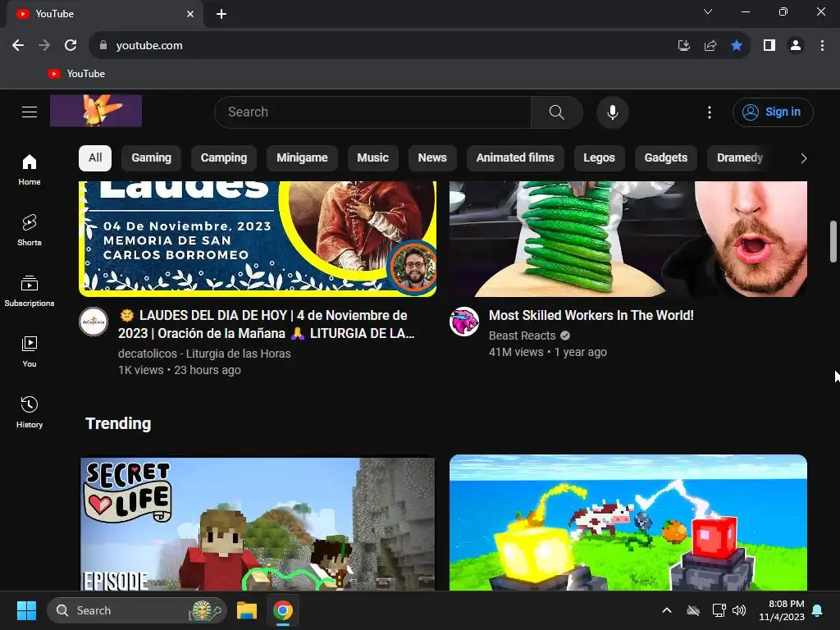
Task: Open Most Skilled Workers In The World title
Action: (591, 316)
